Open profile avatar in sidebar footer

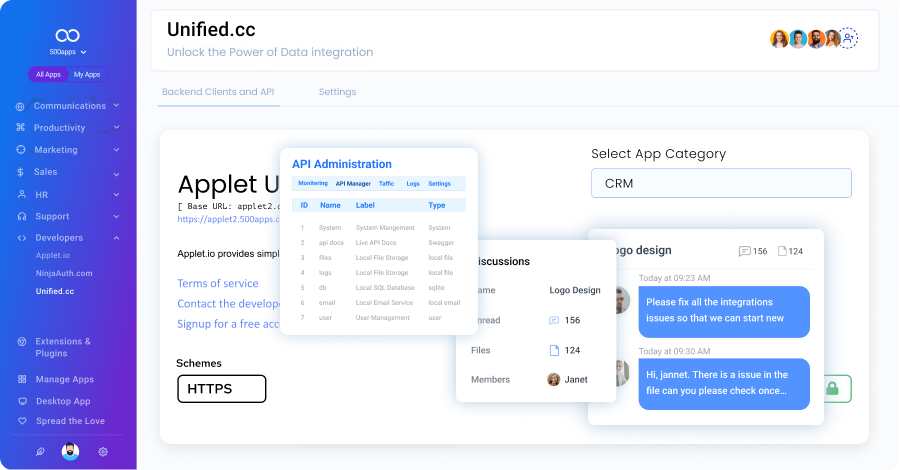pyautogui.click(x=70, y=452)
